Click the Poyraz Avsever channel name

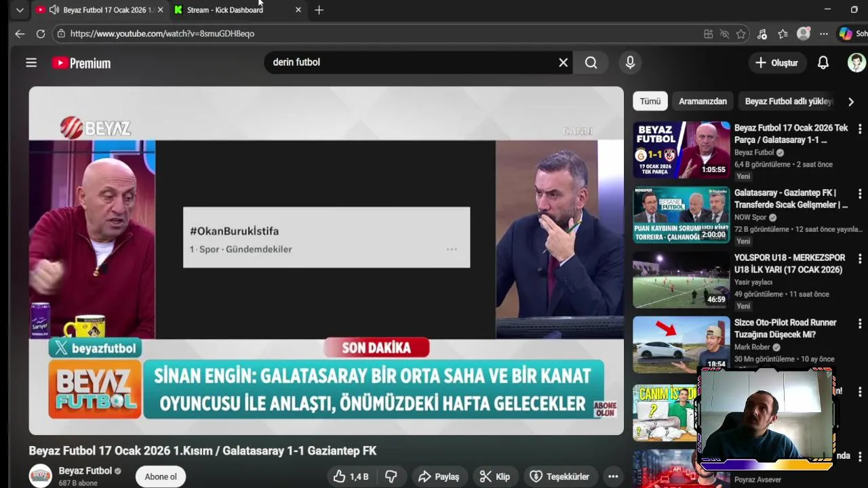tap(757, 480)
